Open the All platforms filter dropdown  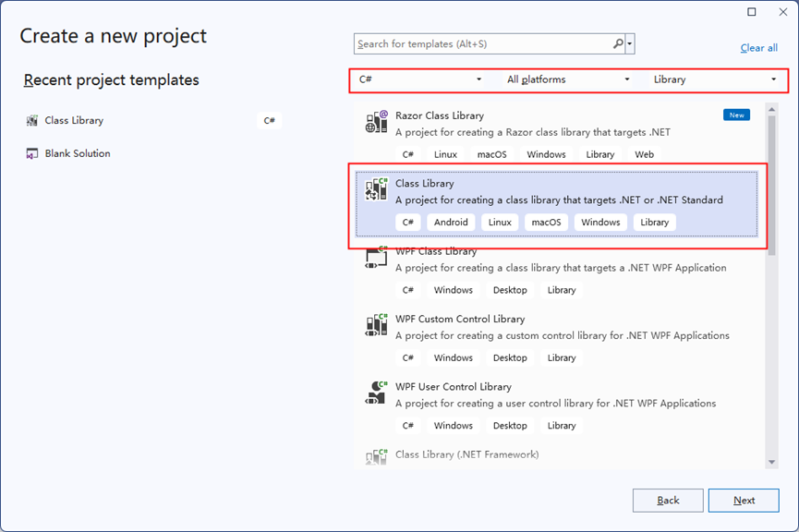coord(566,79)
